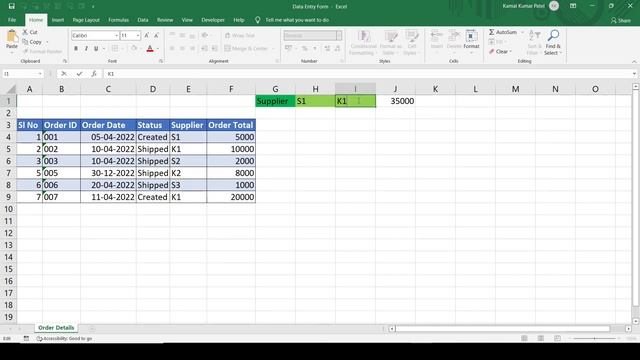
Task: Switch to the Review tab
Action: (165, 20)
